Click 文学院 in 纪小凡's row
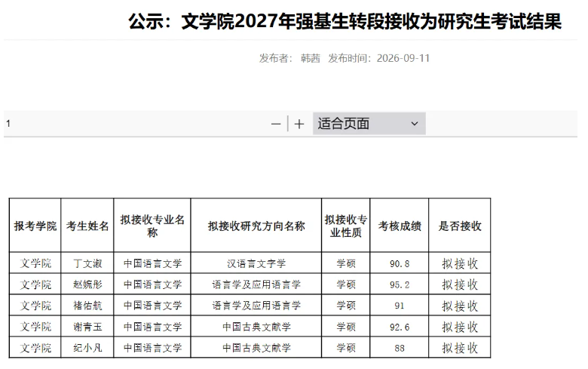Viewport: 588px width, 369px height. click(x=35, y=348)
